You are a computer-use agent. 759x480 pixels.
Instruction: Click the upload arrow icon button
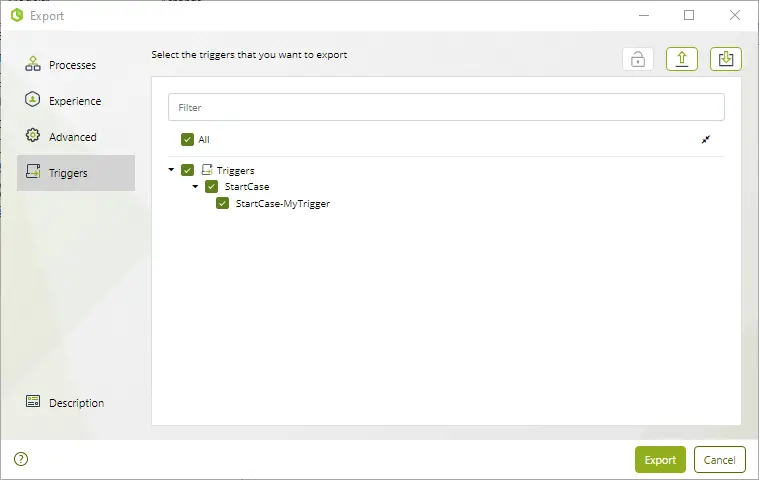682,60
